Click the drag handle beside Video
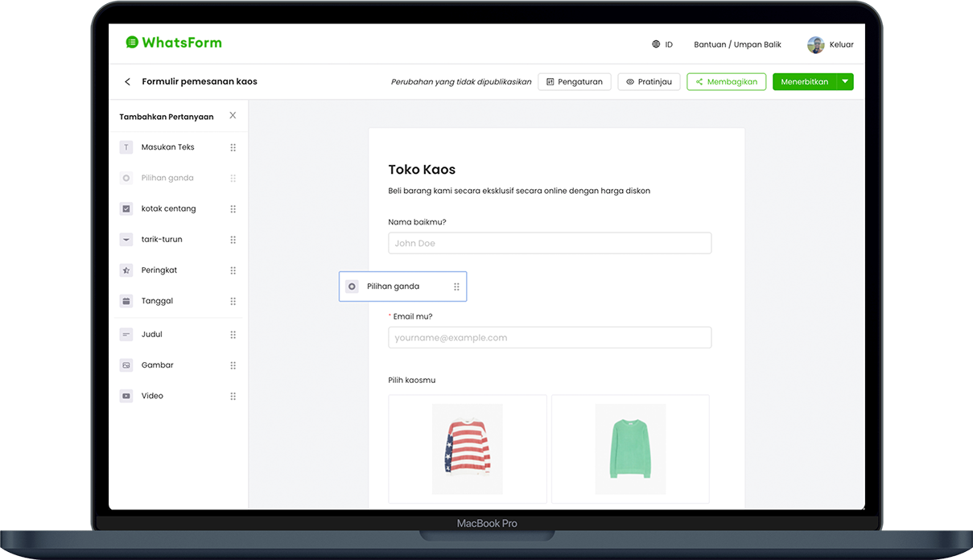The image size is (973, 560). point(233,397)
